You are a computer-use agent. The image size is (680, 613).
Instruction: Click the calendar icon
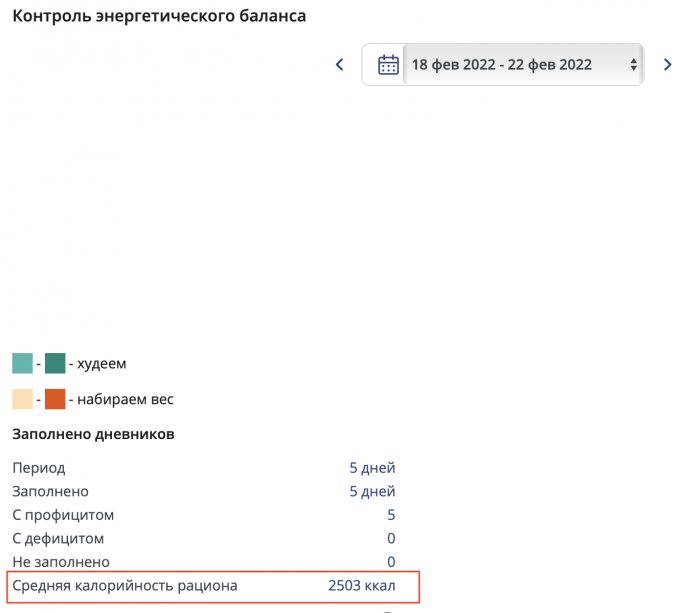[388, 65]
